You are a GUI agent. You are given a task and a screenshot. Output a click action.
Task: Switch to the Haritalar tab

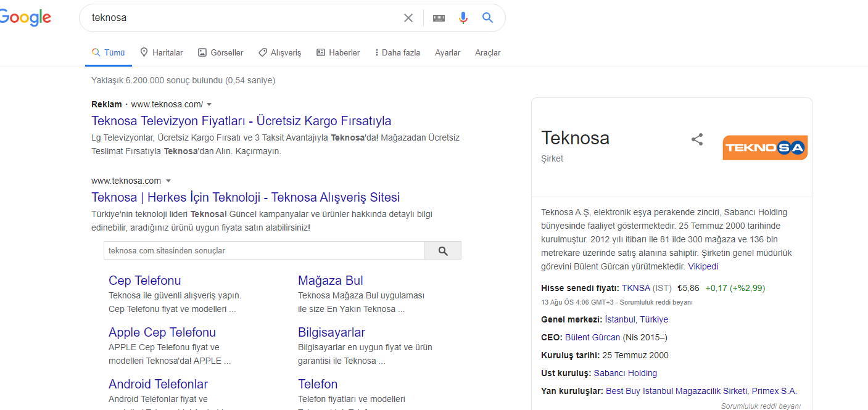click(162, 53)
